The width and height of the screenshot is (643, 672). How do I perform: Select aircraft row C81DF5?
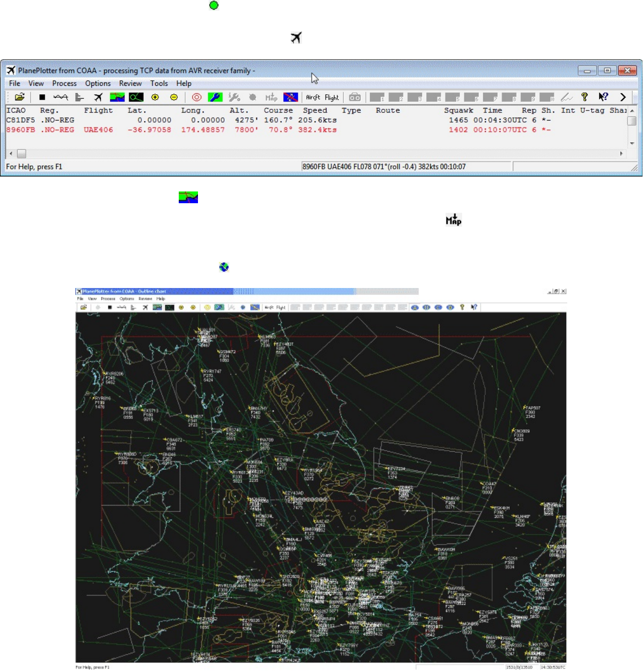tap(316, 120)
